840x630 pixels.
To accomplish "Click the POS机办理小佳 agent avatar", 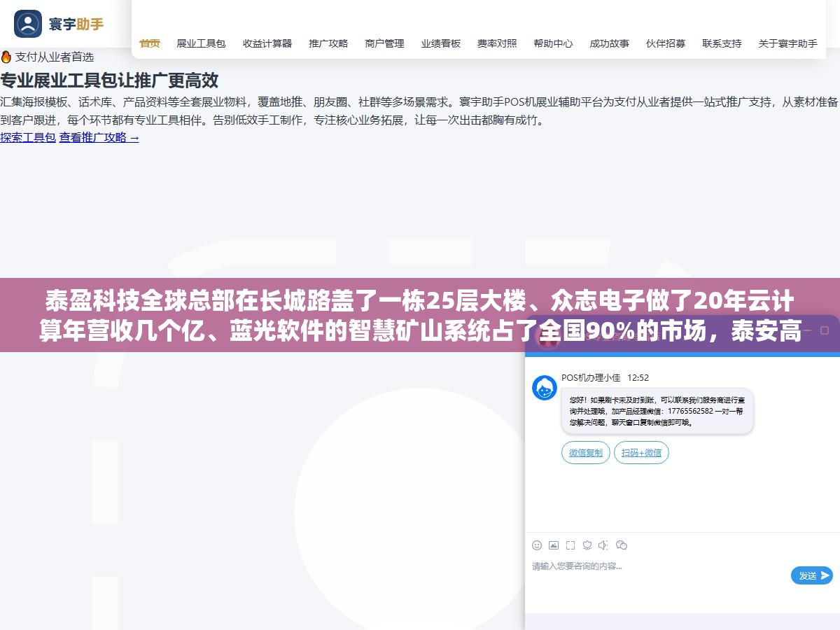I will click(x=545, y=387).
